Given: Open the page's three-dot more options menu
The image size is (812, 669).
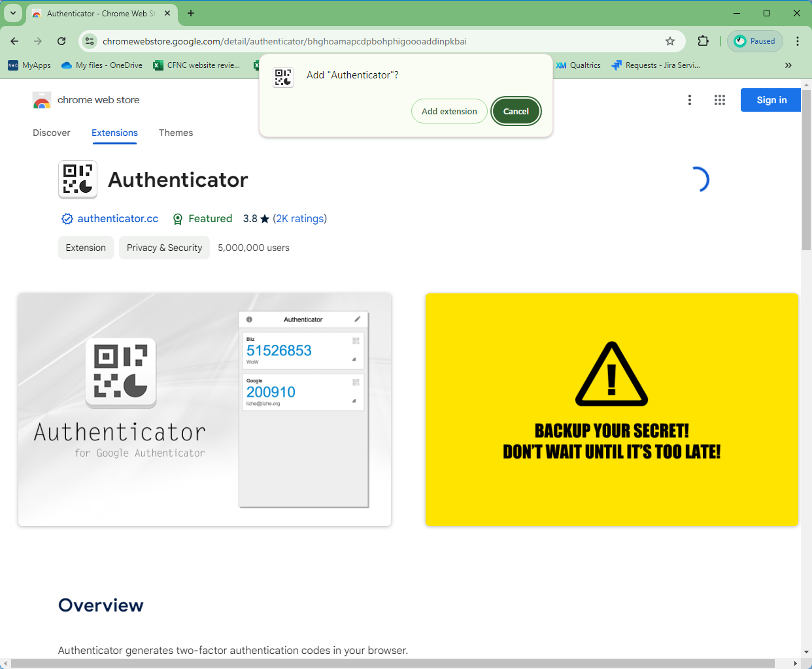Looking at the screenshot, I should pos(690,99).
